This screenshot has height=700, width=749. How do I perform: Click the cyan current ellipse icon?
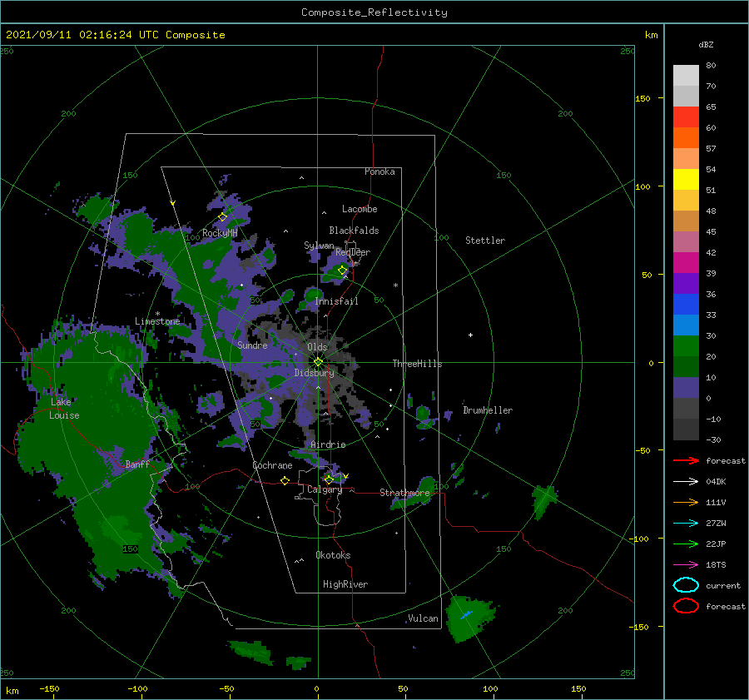click(x=686, y=585)
